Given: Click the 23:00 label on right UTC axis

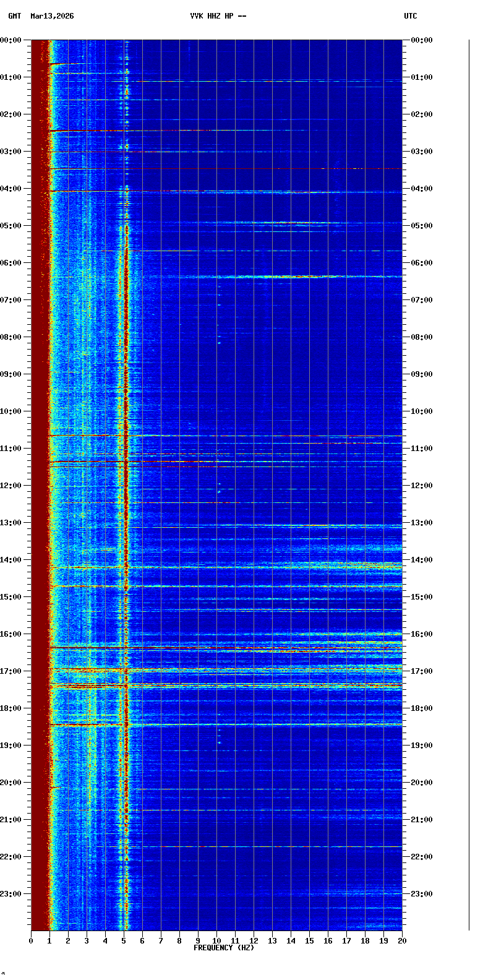Looking at the screenshot, I should pos(422,894).
